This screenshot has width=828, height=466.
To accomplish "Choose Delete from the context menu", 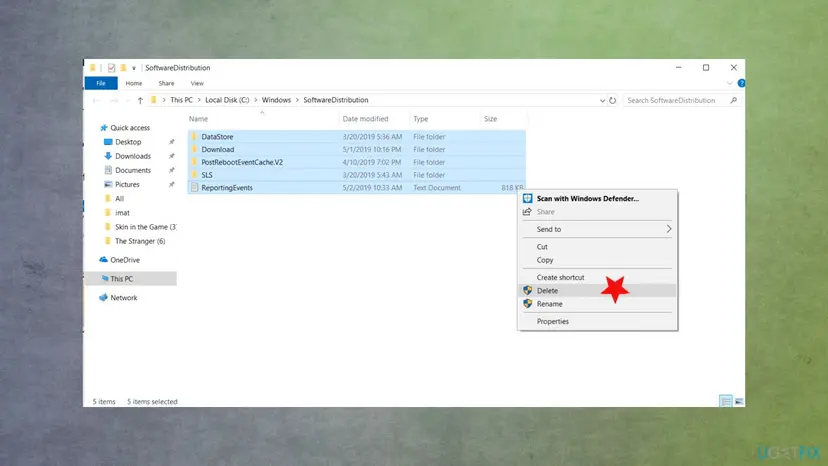I will [x=597, y=291].
